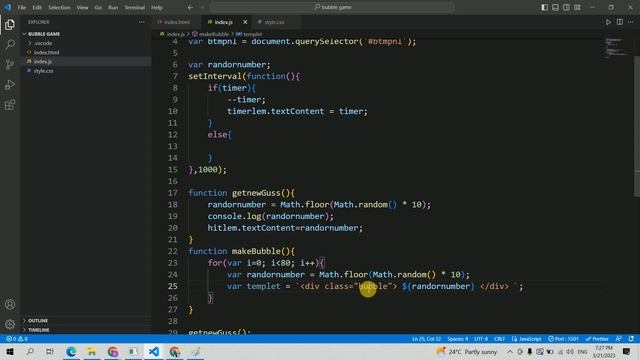Image resolution: width=640 pixels, height=360 pixels.
Task: Open editor More Actions ellipsis
Action: click(x=631, y=22)
